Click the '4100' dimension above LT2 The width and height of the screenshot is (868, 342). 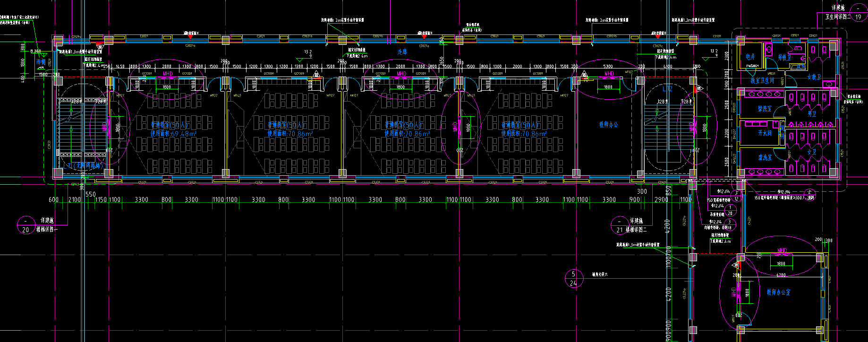click(667, 67)
